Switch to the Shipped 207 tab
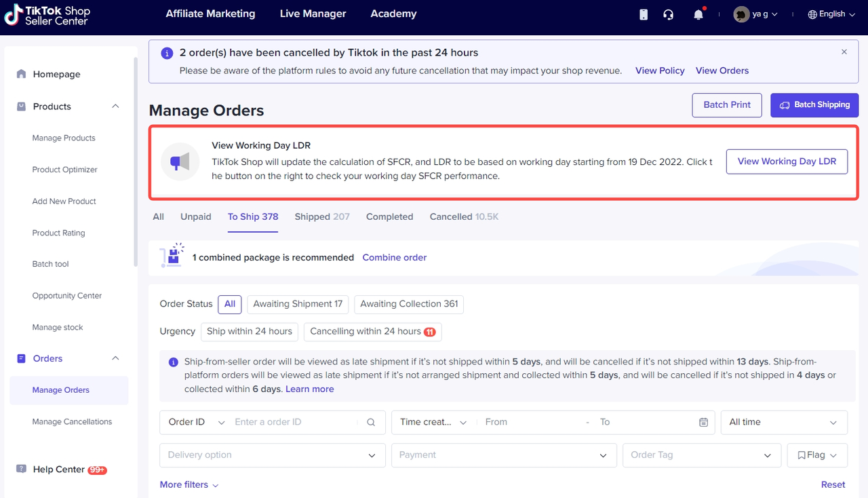The image size is (868, 498). click(322, 217)
